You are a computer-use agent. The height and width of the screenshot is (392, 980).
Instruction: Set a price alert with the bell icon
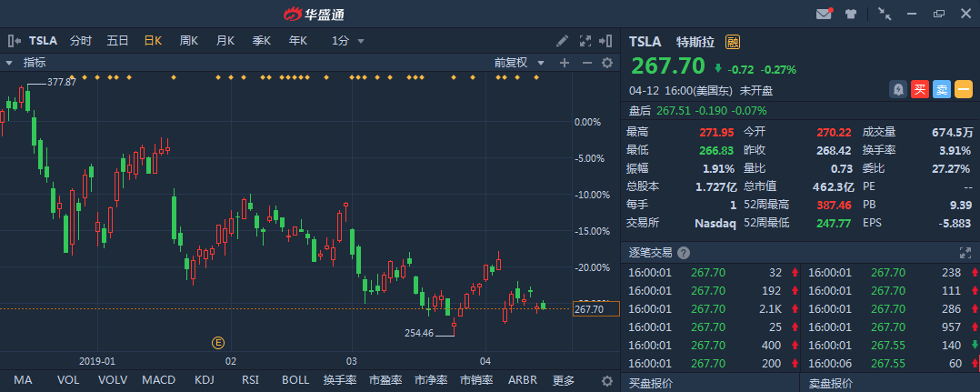point(898,89)
